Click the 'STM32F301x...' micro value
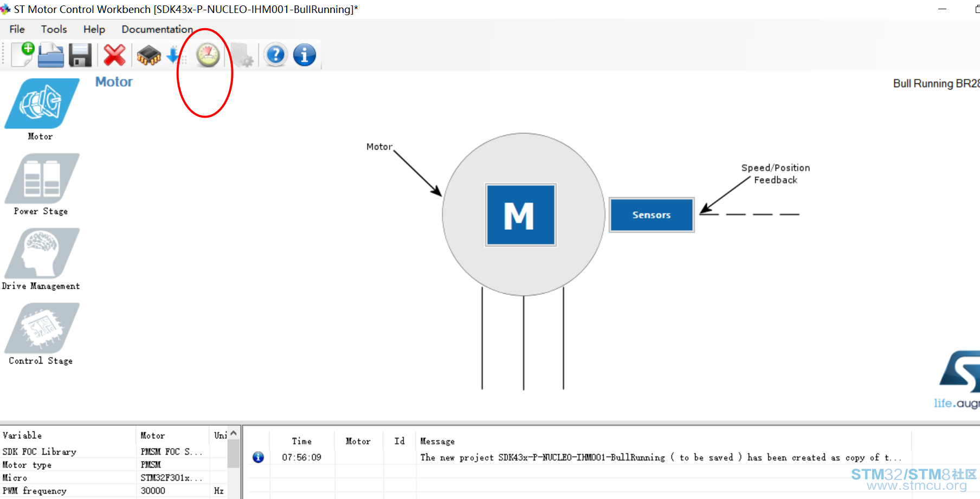 (x=171, y=478)
